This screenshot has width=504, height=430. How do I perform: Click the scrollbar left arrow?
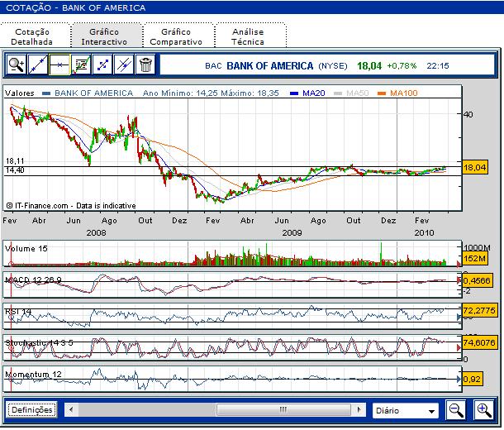click(x=71, y=409)
